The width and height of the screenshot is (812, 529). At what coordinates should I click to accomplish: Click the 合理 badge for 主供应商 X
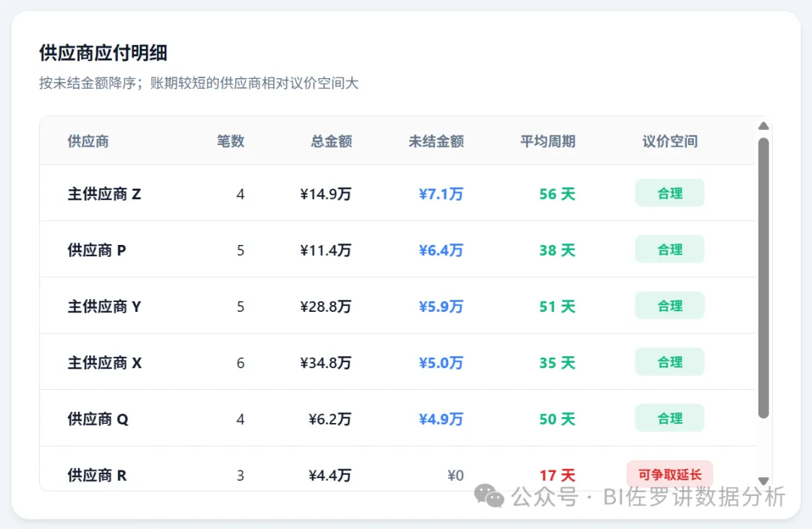670,362
